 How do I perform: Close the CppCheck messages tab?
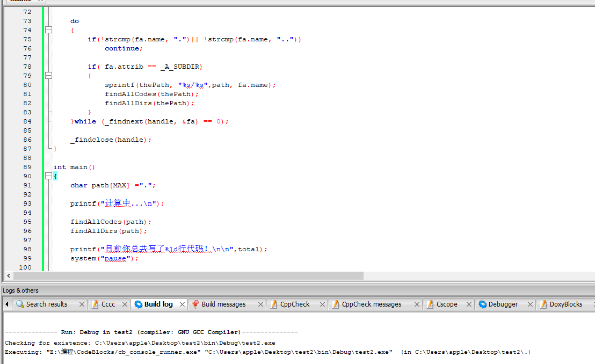point(417,304)
